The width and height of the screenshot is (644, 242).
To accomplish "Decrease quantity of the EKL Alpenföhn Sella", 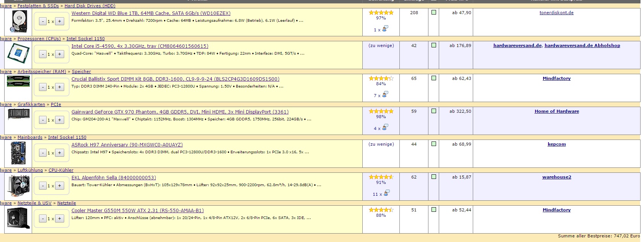I will click(43, 186).
